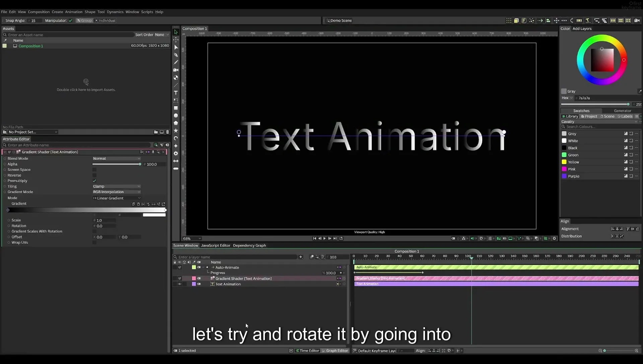Enable the Reverse checkbox
The image size is (643, 364).
(94, 175)
